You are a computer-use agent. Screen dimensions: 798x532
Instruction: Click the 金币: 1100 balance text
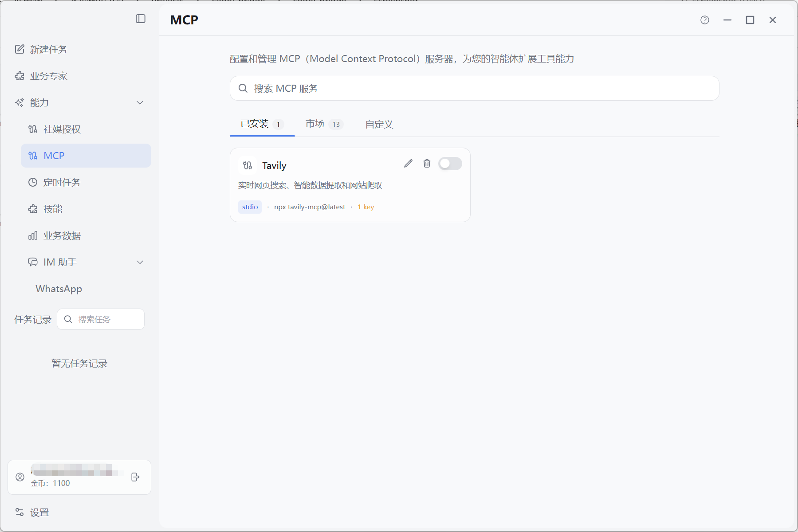click(50, 483)
